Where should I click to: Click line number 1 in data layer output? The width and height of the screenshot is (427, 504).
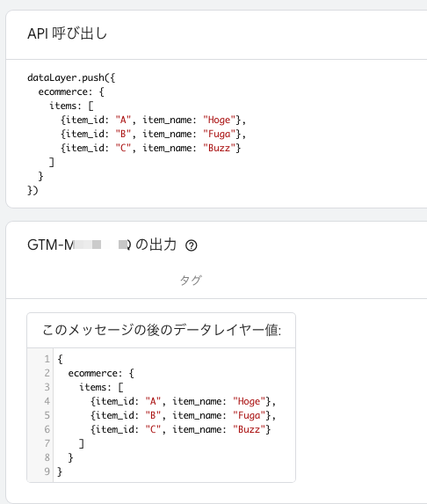(47, 359)
